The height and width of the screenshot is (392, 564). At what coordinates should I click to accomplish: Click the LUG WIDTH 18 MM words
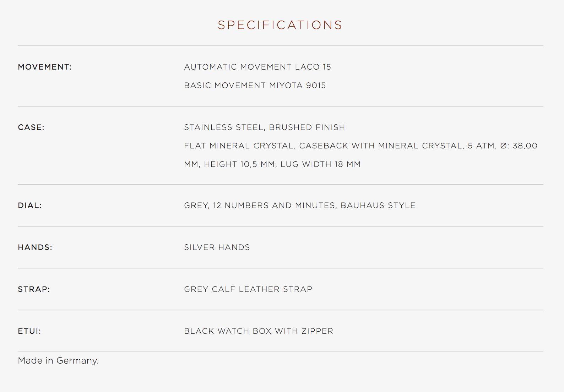321,164
